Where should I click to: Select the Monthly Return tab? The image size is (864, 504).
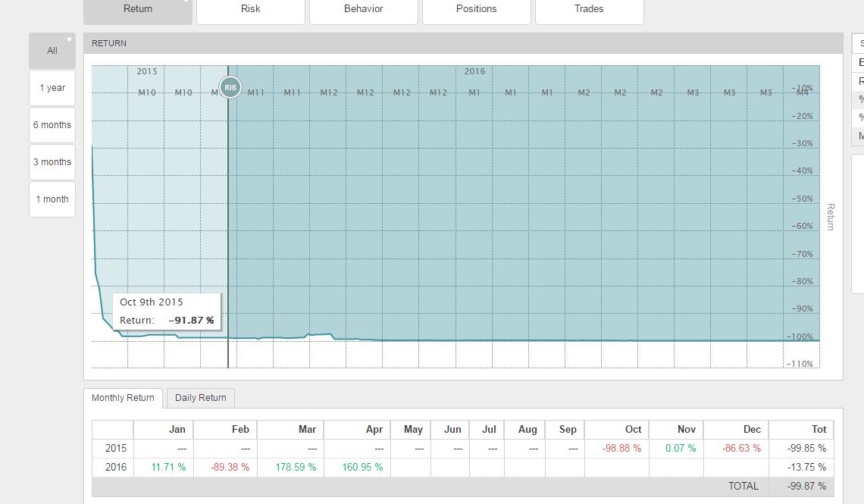tap(123, 398)
